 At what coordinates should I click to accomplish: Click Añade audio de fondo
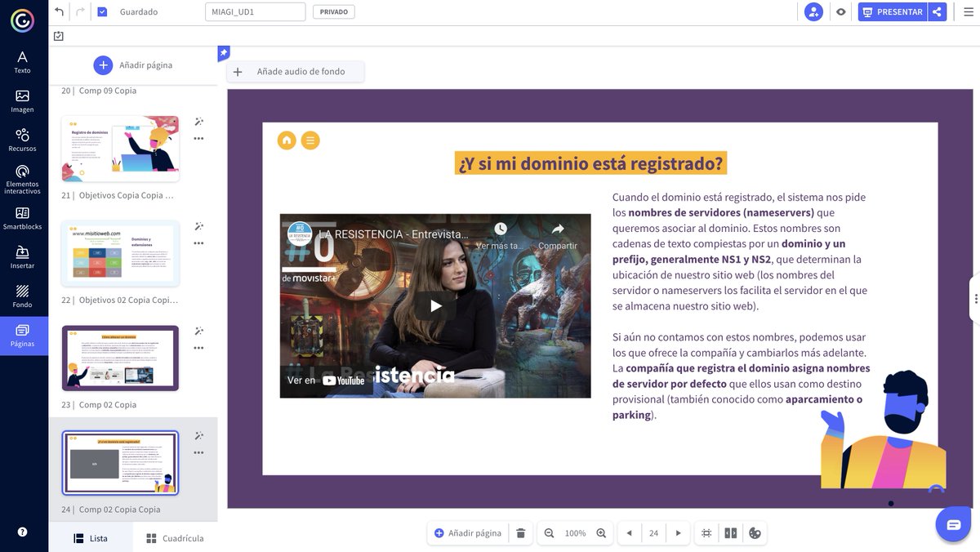(296, 71)
